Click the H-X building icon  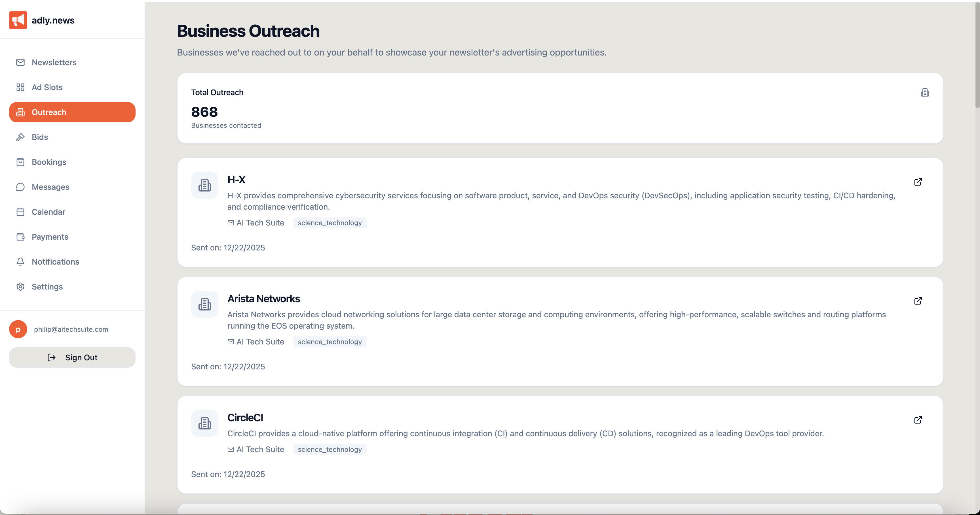coord(205,186)
